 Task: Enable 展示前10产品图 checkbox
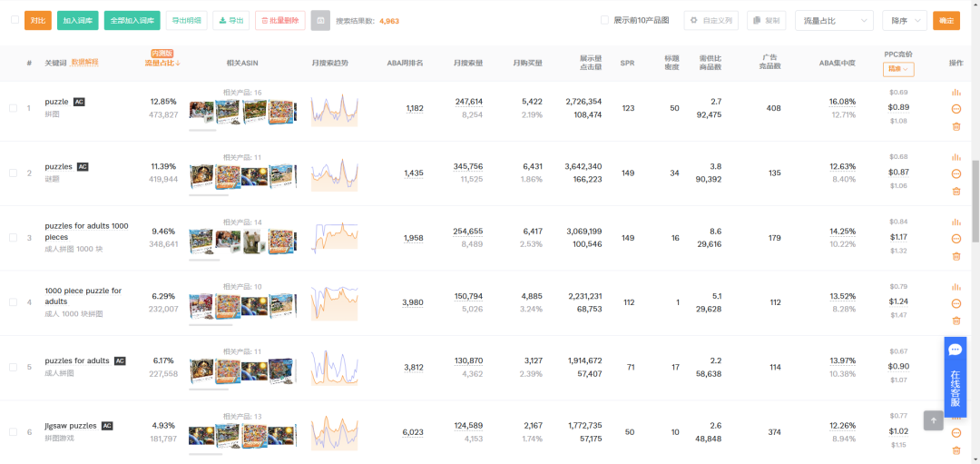tap(604, 20)
